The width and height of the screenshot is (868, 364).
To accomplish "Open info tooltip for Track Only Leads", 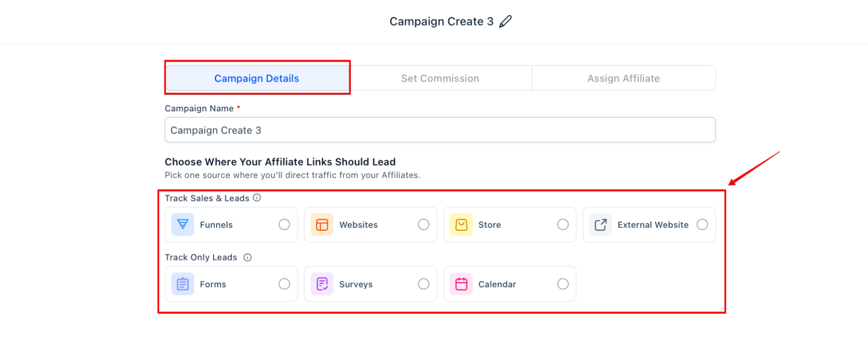I will 248,257.
